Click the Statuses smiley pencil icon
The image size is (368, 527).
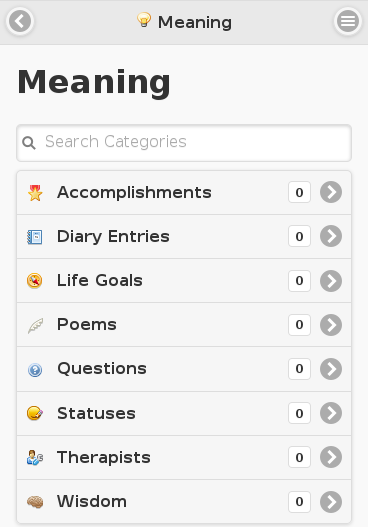(x=35, y=413)
